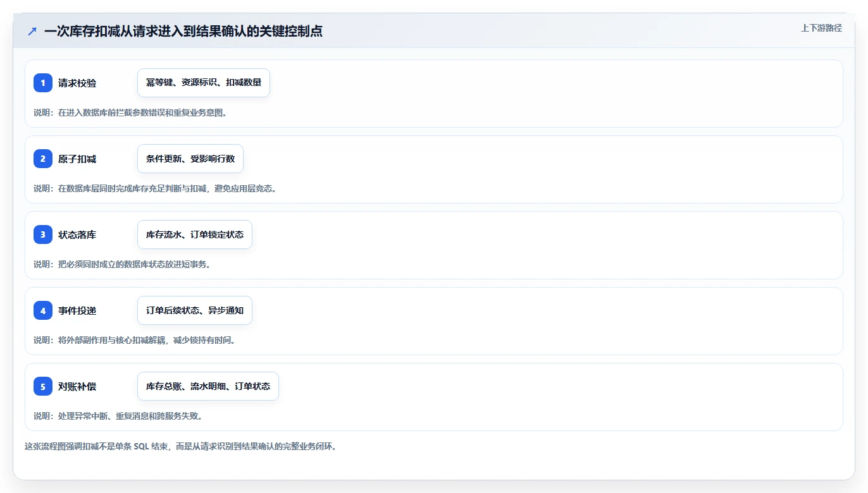The height and width of the screenshot is (493, 868).
Task: Click the 上下游路径 label in the header
Action: (x=821, y=28)
